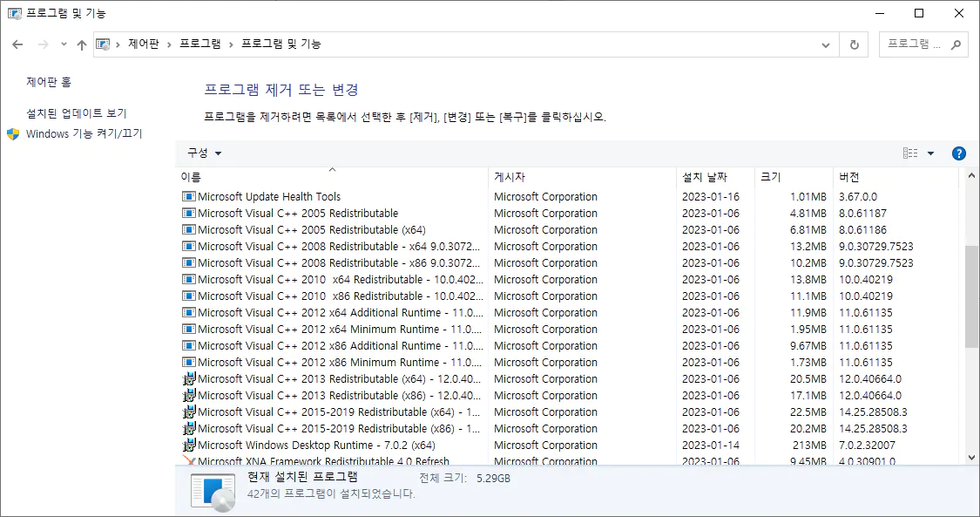Screen dimensions: 980x517
Task: Click the up-one-level arrow icon
Action: [x=81, y=44]
